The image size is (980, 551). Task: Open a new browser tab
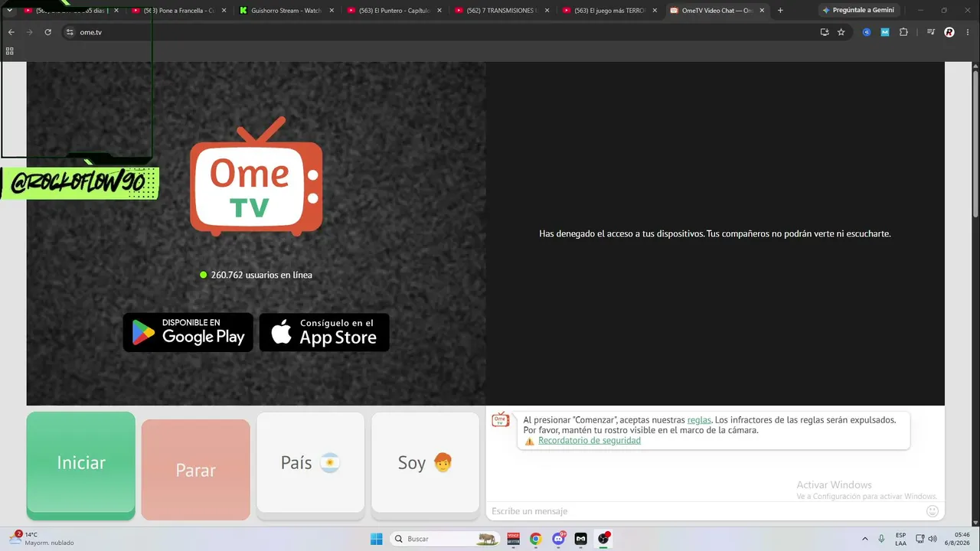[780, 11]
